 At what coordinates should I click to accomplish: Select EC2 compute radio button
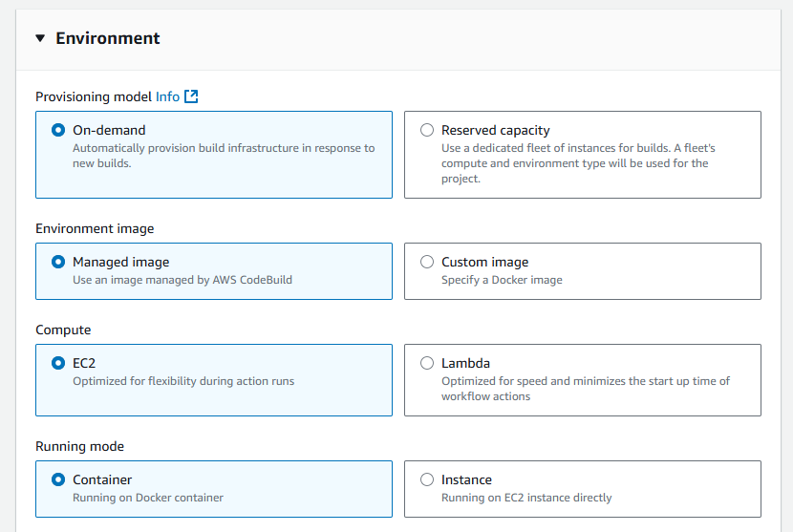pos(58,363)
